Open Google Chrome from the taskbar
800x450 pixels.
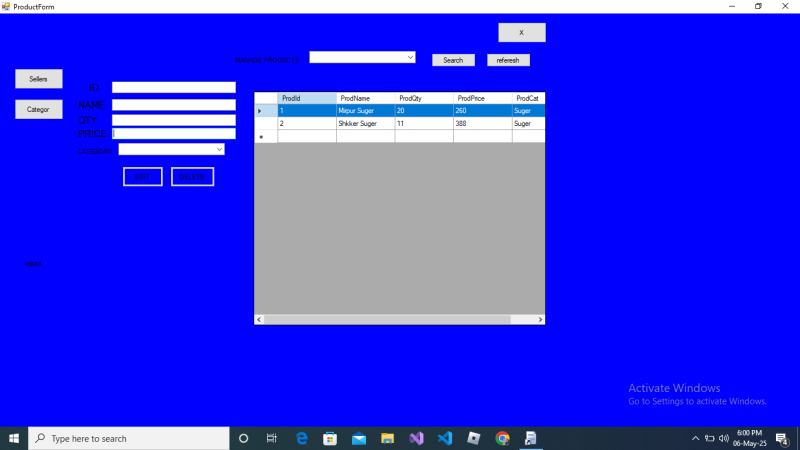502,438
